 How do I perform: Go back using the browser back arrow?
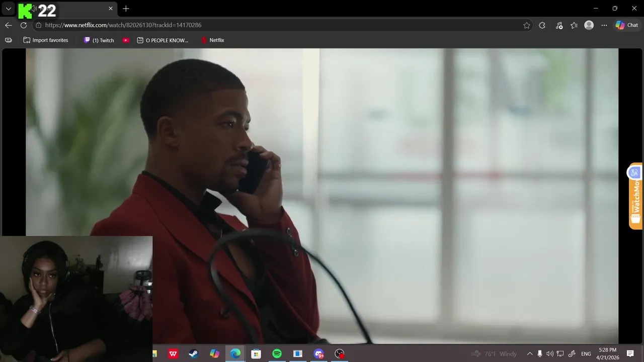click(x=9, y=25)
